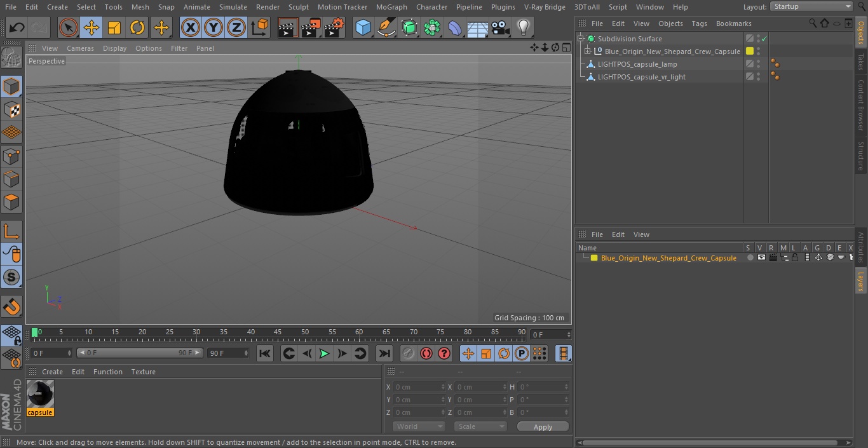
Task: Toggle viewport maximize icon
Action: 566,48
